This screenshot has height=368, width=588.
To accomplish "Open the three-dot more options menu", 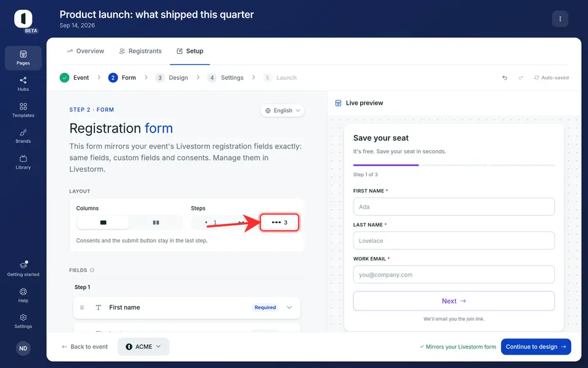I will point(560,19).
